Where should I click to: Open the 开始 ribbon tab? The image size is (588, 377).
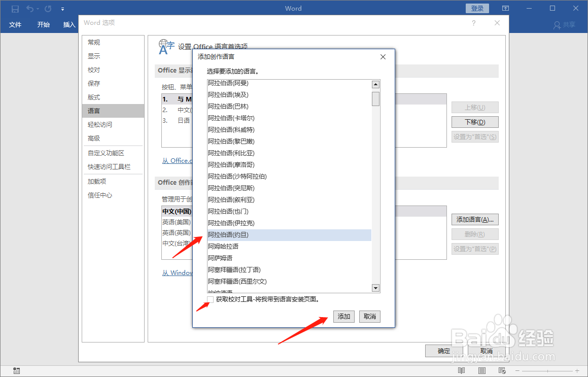click(x=44, y=25)
